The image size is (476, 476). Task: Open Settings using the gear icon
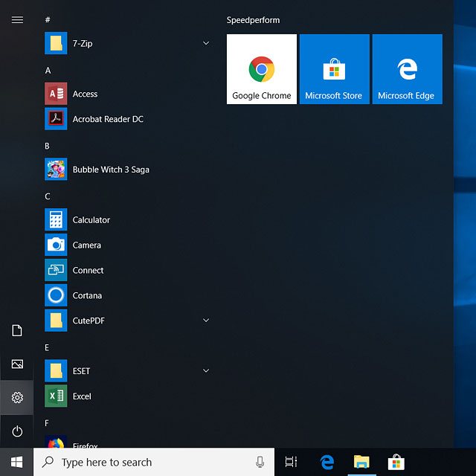click(x=17, y=398)
